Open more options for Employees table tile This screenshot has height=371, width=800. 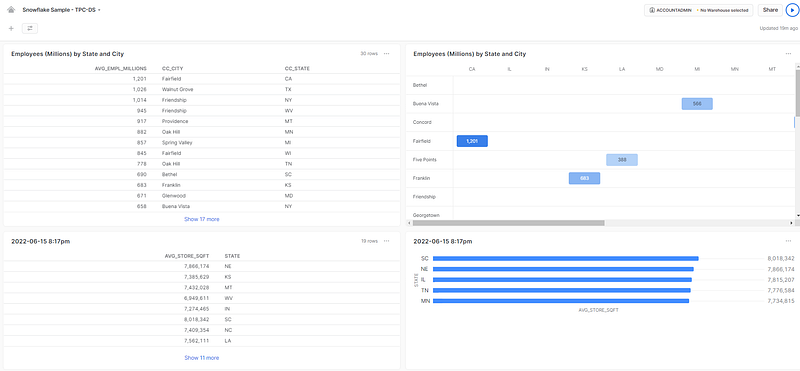click(387, 54)
